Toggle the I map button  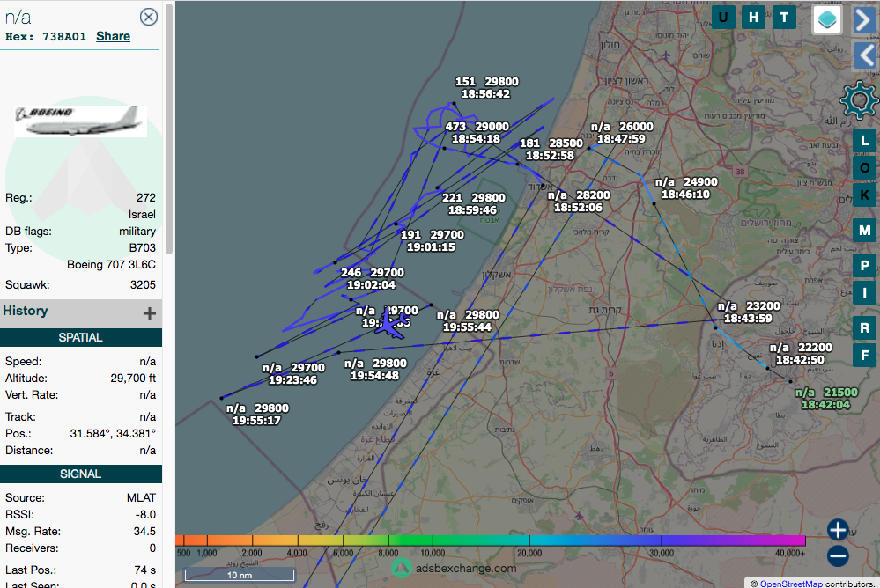tap(864, 292)
